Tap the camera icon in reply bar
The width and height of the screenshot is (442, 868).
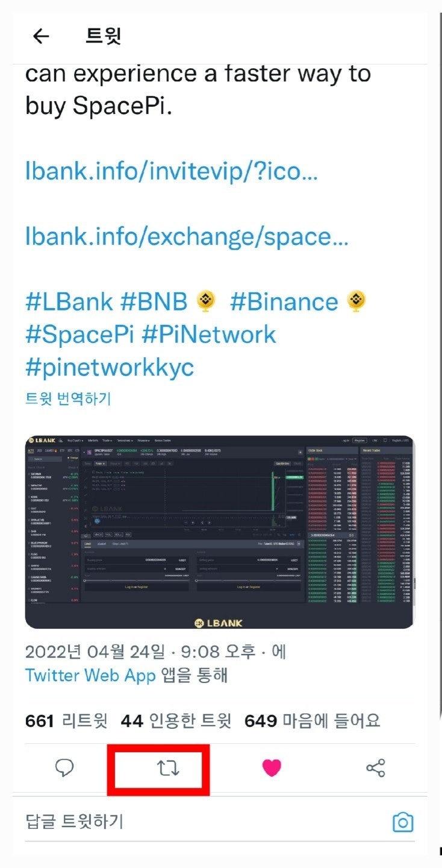pyautogui.click(x=403, y=822)
